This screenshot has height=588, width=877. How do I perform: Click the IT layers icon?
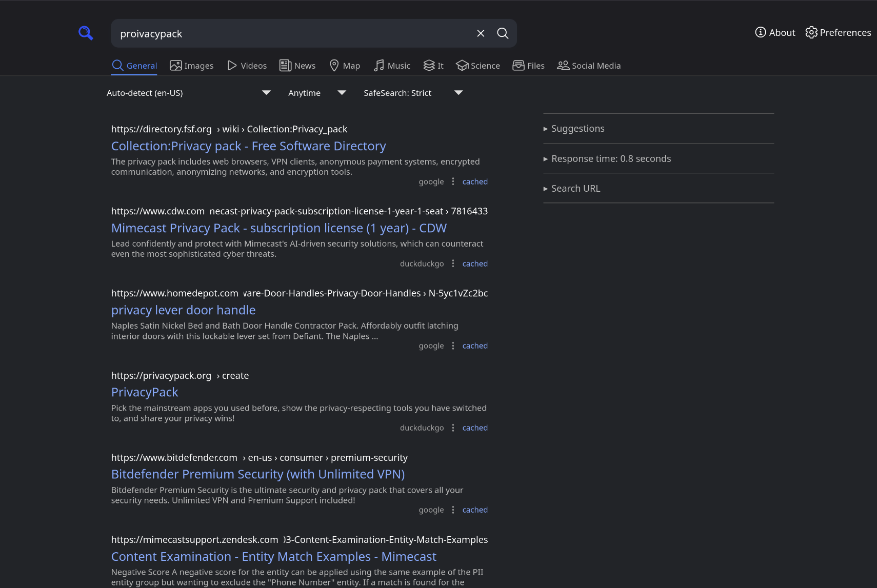pyautogui.click(x=429, y=66)
